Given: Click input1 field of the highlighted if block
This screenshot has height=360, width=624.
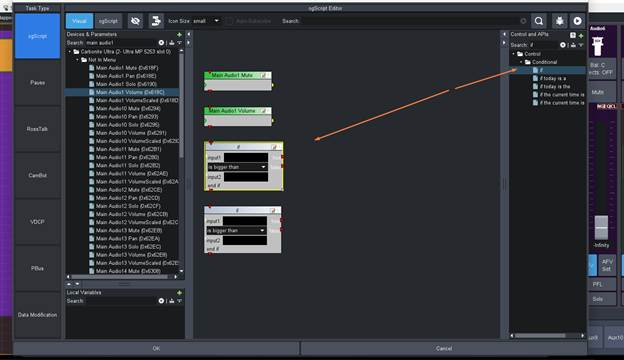Looking at the screenshot, I should [x=246, y=158].
